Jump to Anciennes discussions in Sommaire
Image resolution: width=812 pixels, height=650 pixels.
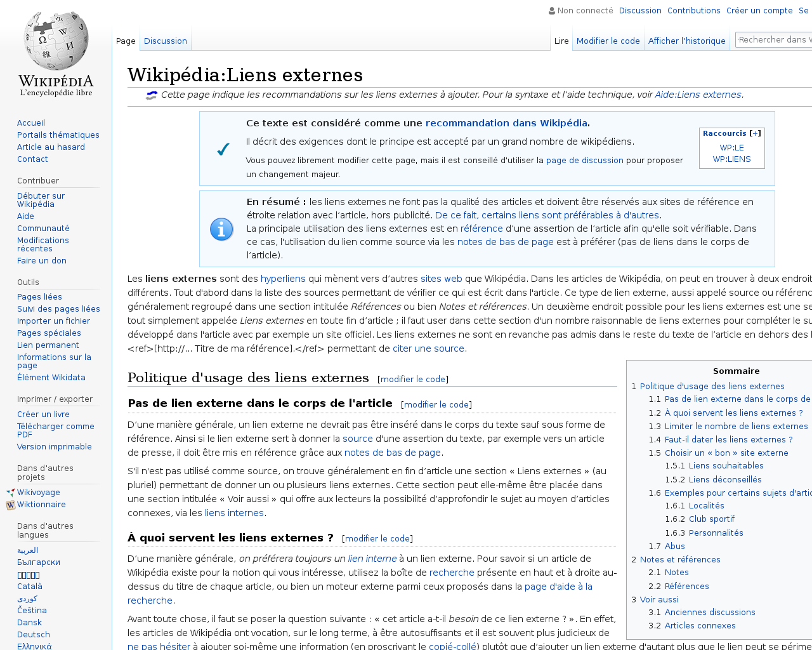point(710,613)
